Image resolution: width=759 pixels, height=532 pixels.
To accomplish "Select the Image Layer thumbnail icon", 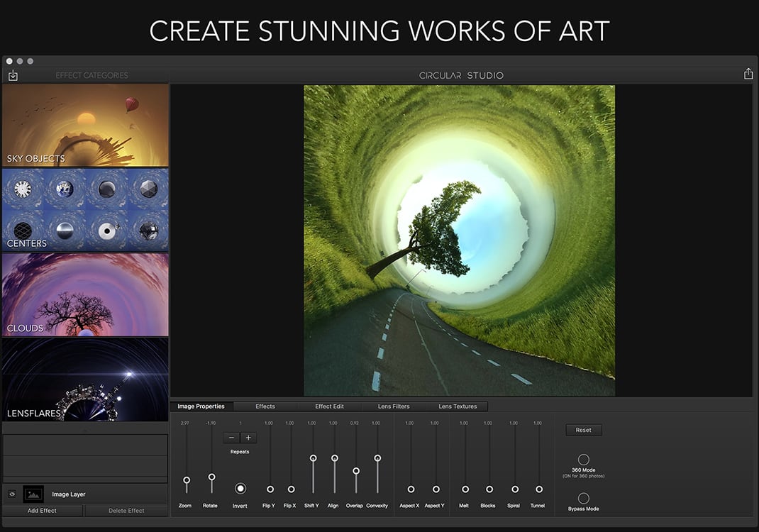I will pyautogui.click(x=33, y=494).
